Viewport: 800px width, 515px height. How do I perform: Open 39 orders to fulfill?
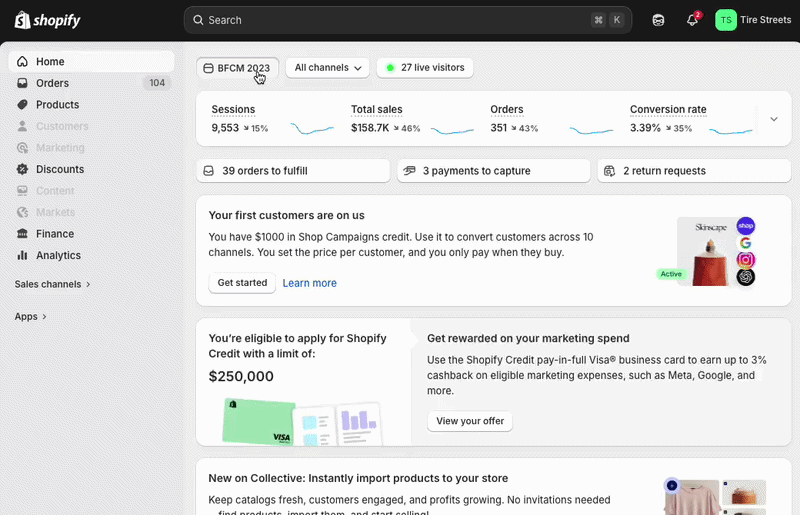click(293, 170)
